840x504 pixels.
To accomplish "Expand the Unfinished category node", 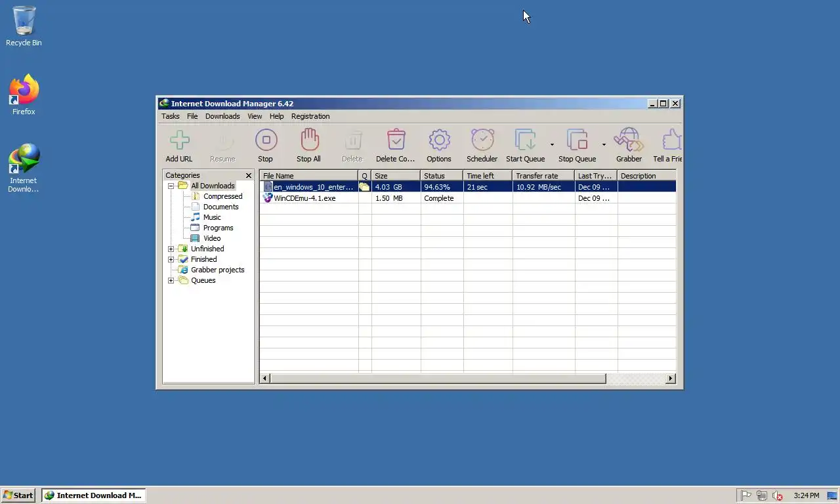I will point(171,249).
